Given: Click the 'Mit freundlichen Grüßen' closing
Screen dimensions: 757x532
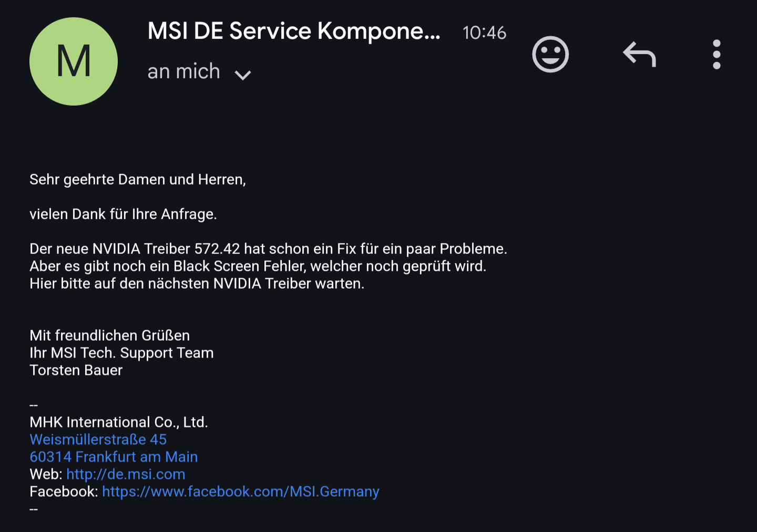Looking at the screenshot, I should click(109, 335).
